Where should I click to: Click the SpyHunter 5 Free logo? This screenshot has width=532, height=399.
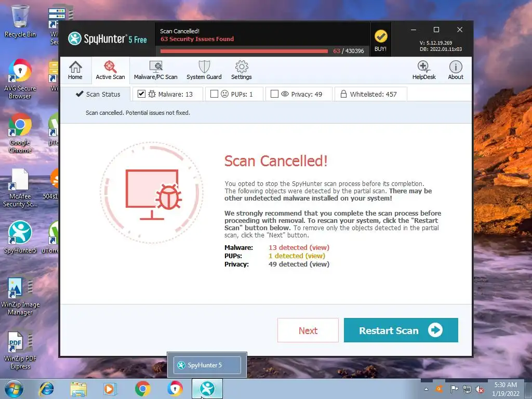(108, 39)
